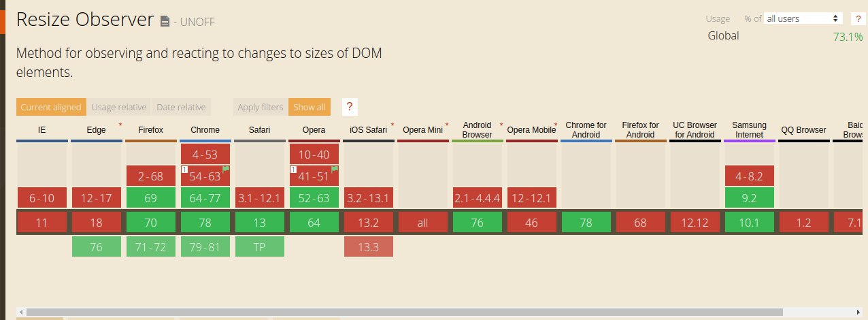868x320 pixels.
Task: Select the Chrome 4-53 cell
Action: pyautogui.click(x=205, y=154)
